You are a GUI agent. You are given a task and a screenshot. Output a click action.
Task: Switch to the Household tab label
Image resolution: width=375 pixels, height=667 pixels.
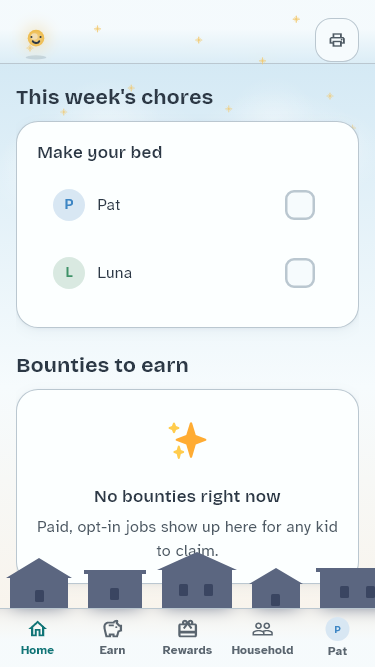click(x=262, y=650)
